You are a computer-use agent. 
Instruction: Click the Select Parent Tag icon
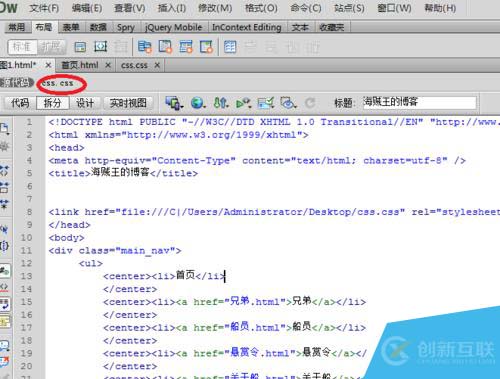(4, 229)
